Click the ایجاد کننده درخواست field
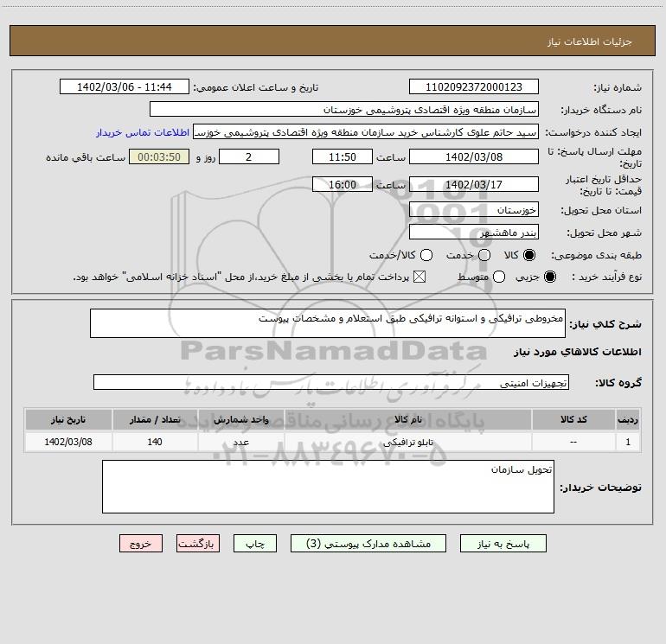This screenshot has height=644, width=666. pos(366,131)
